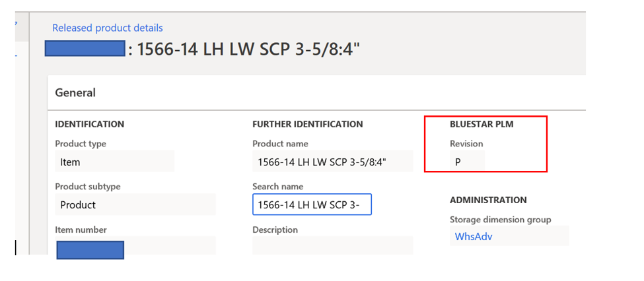
Task: Open the WhsAdv storage dimension group link
Action: point(474,236)
